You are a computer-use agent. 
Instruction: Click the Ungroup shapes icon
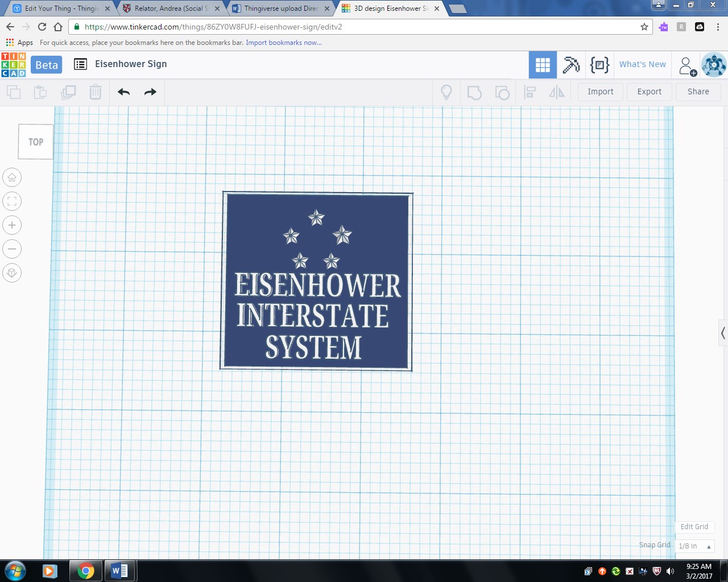[x=502, y=92]
